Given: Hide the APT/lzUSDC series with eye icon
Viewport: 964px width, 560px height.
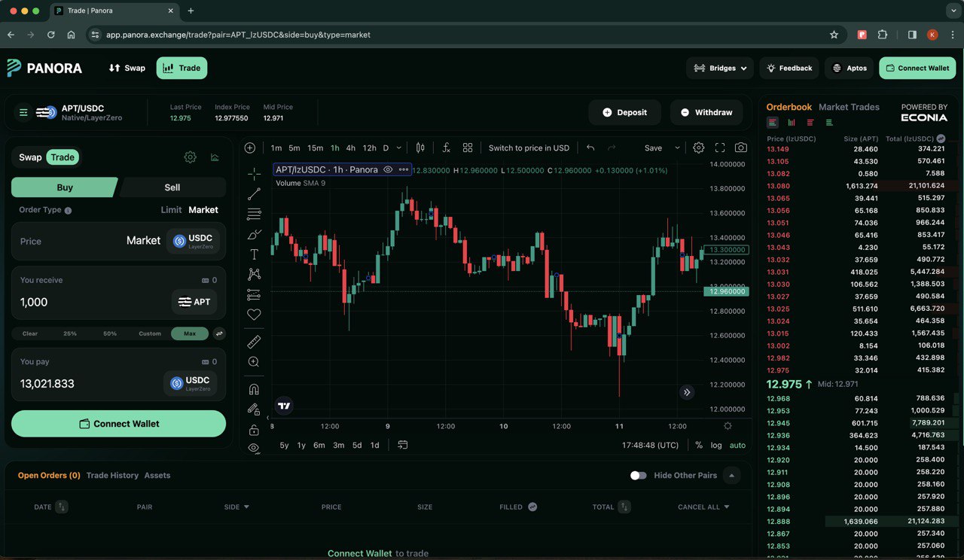Looking at the screenshot, I should pyautogui.click(x=388, y=170).
